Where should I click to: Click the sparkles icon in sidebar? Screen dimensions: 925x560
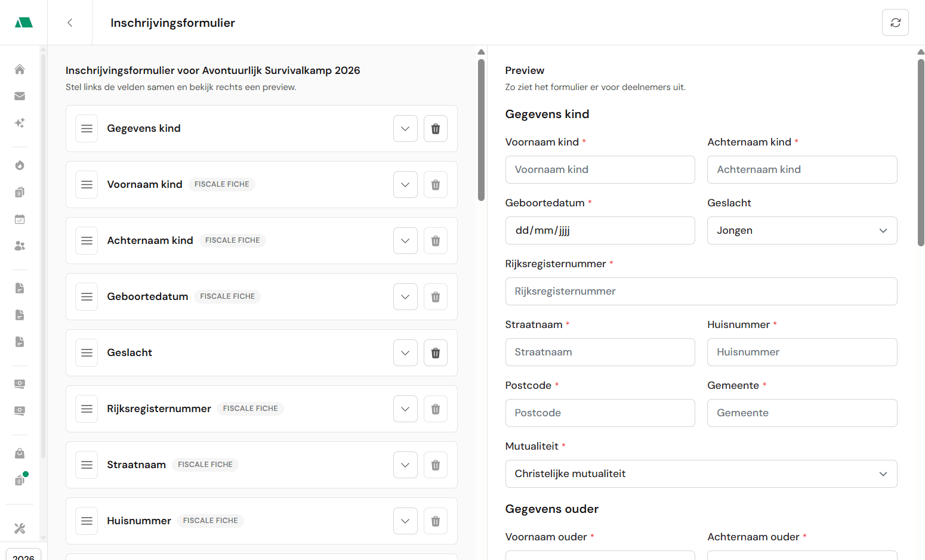(20, 123)
